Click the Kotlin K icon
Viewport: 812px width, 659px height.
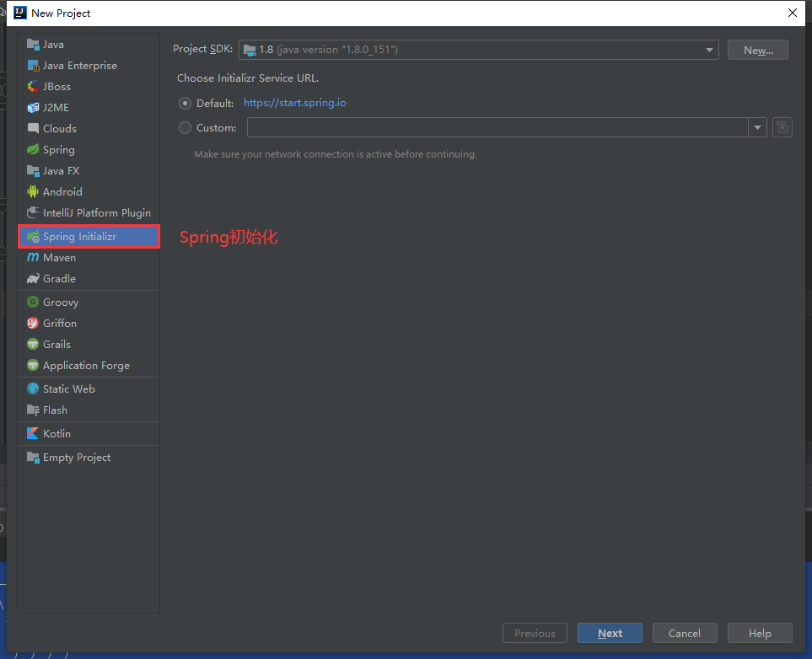click(x=33, y=433)
